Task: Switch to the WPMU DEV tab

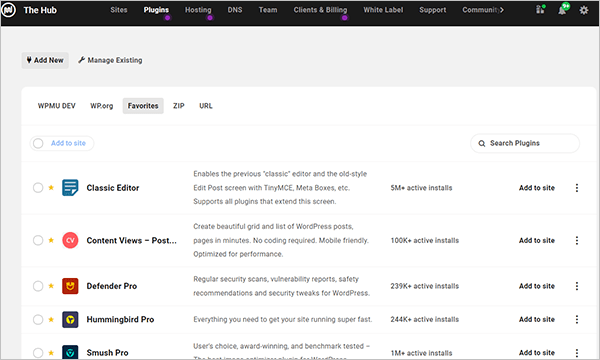Action: click(x=57, y=106)
